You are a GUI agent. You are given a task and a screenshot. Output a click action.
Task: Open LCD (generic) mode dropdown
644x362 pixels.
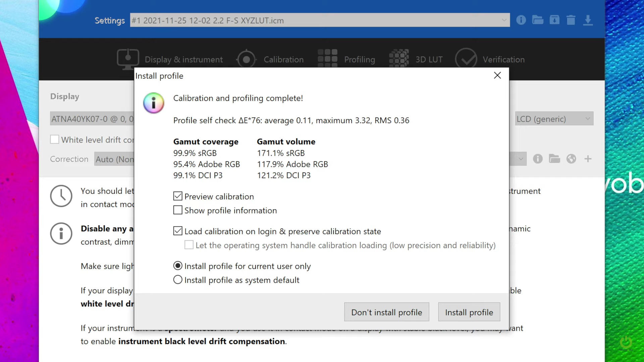[588, 119]
